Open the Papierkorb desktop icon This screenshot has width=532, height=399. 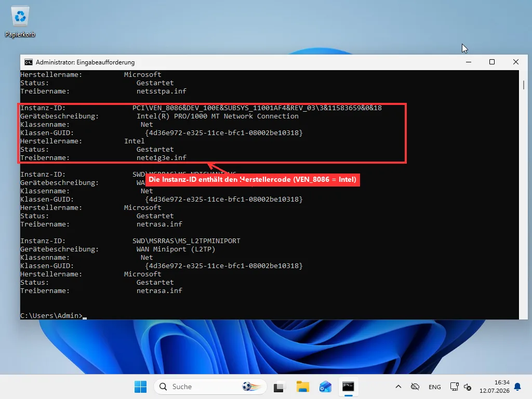click(20, 22)
